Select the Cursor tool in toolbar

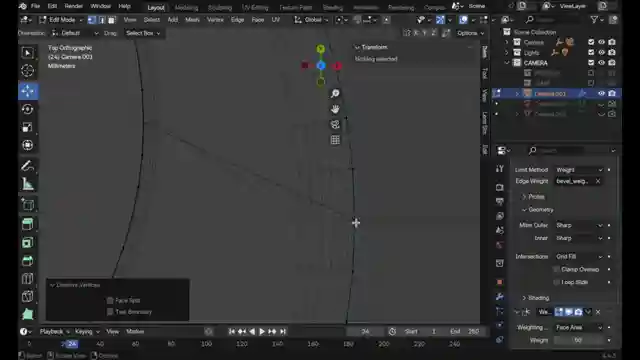27,71
